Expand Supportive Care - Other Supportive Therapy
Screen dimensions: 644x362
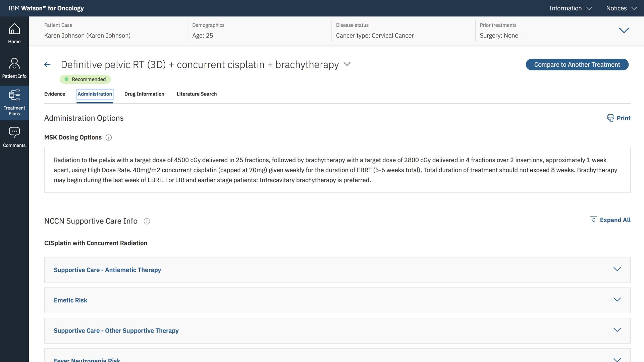[x=617, y=330]
